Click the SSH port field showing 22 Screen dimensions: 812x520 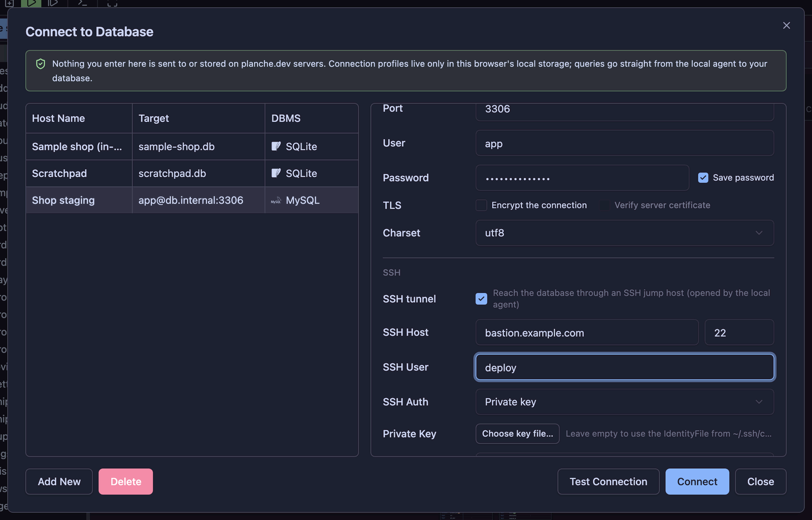click(739, 333)
